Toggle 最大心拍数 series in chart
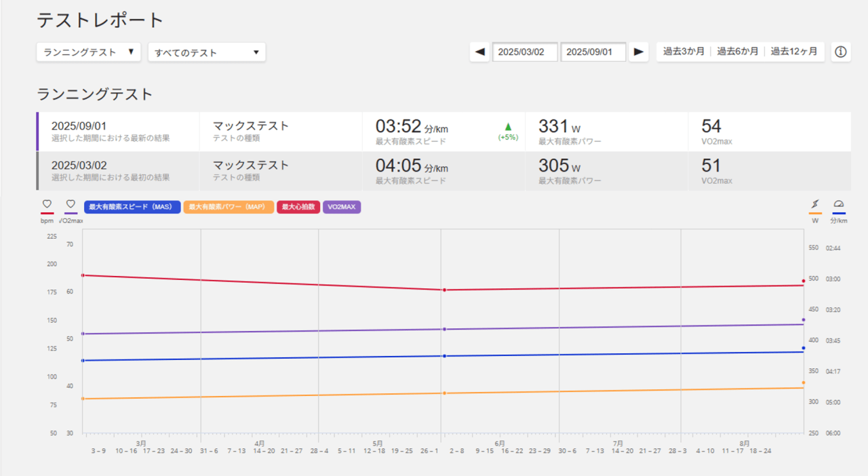This screenshot has height=476, width=868. tap(298, 207)
